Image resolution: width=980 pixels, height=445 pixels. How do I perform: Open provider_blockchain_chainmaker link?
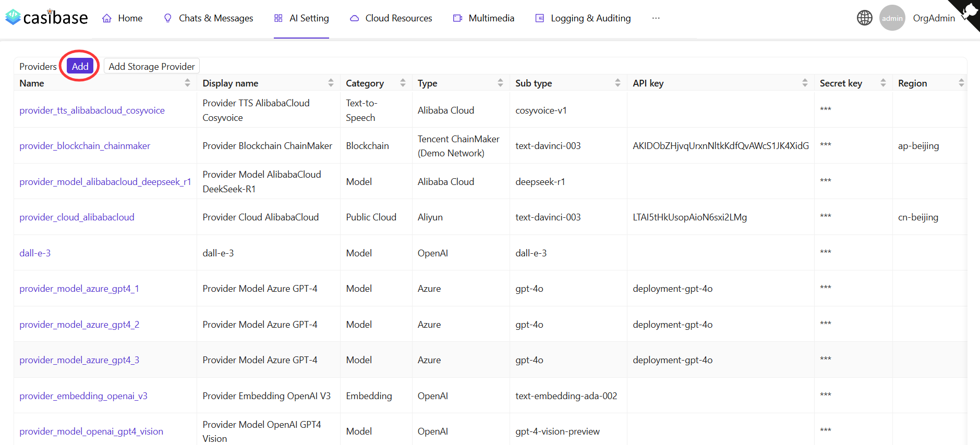(x=84, y=146)
